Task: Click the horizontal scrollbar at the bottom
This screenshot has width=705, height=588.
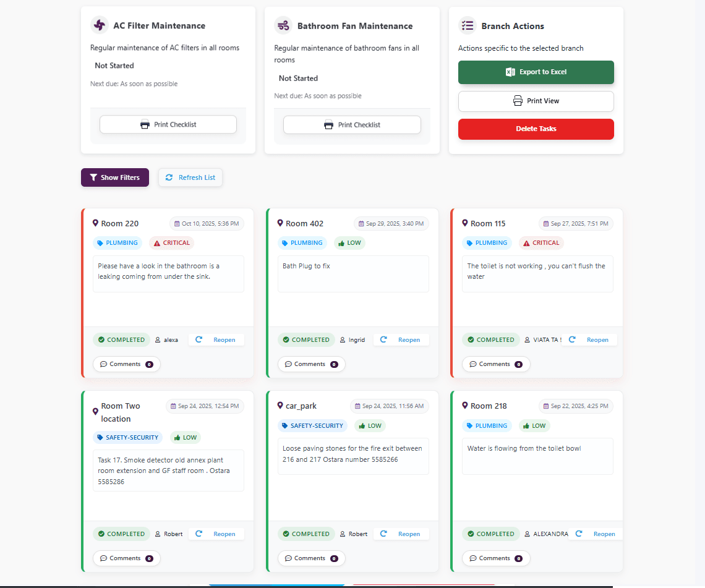Action: tap(276, 583)
